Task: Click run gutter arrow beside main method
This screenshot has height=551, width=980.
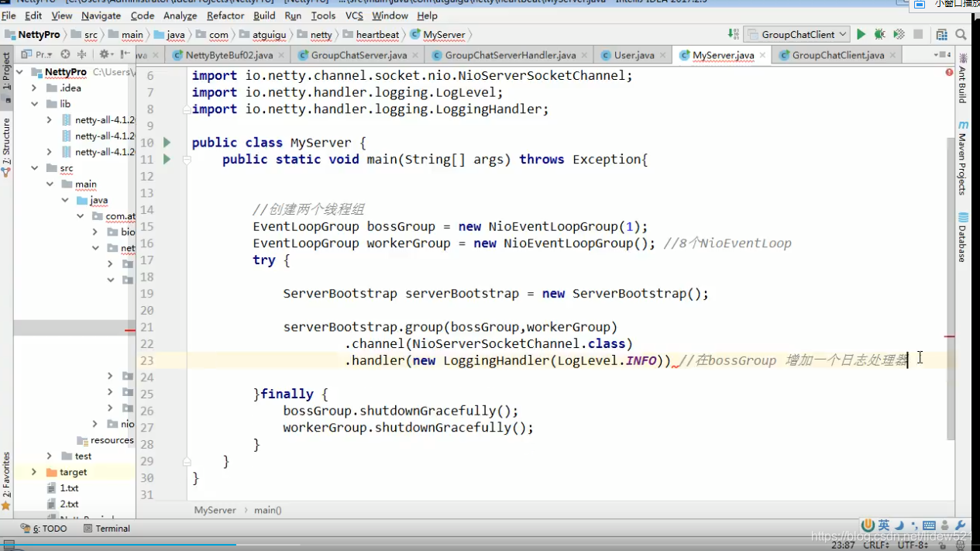Action: click(x=167, y=159)
